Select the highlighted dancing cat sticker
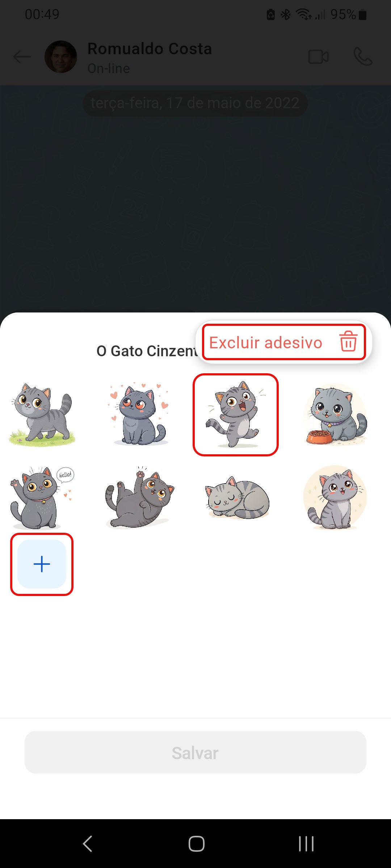The image size is (391, 868). click(x=236, y=415)
